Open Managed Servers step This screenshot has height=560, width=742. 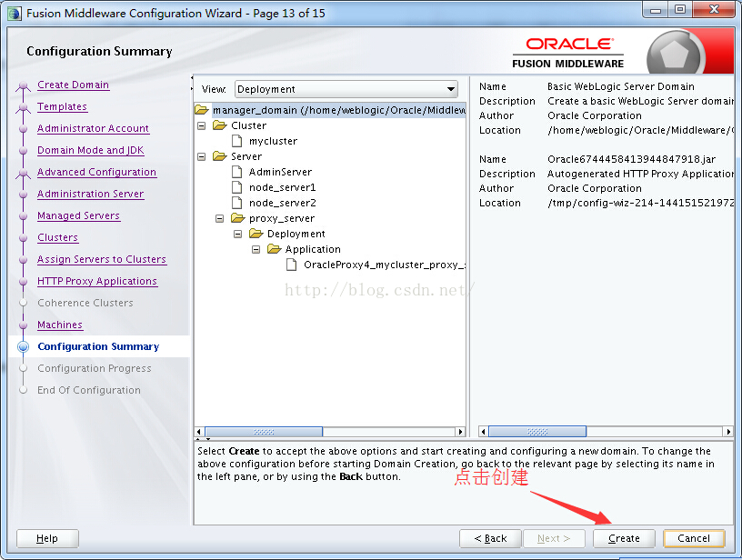(x=78, y=215)
